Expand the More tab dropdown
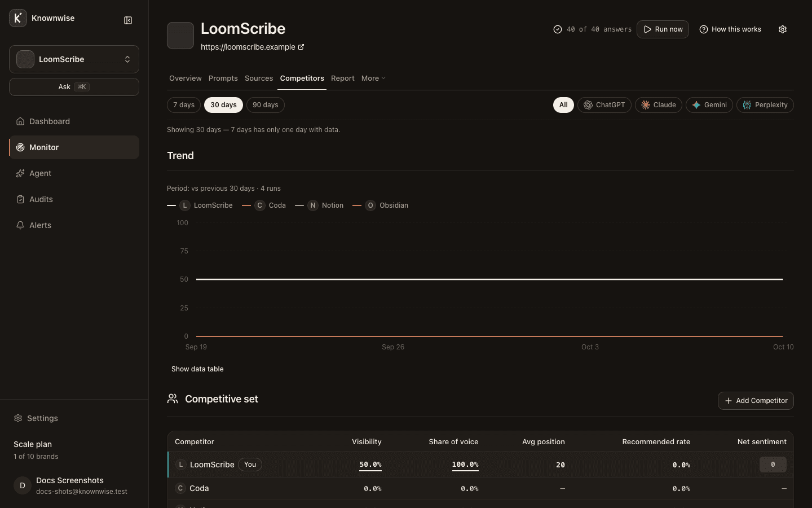 point(373,78)
